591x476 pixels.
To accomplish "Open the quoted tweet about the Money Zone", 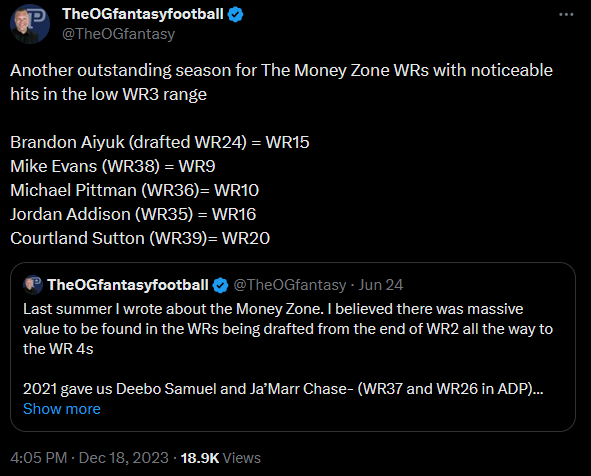I will 293,347.
